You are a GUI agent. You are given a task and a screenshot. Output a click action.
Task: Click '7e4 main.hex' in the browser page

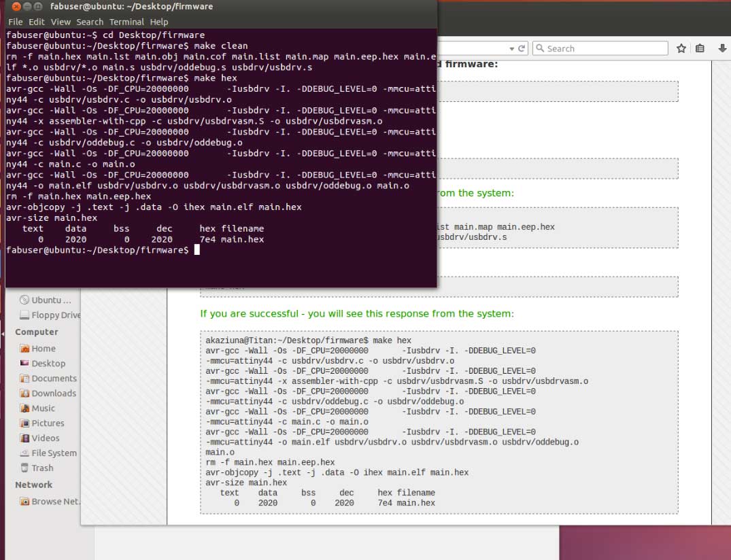(406, 503)
